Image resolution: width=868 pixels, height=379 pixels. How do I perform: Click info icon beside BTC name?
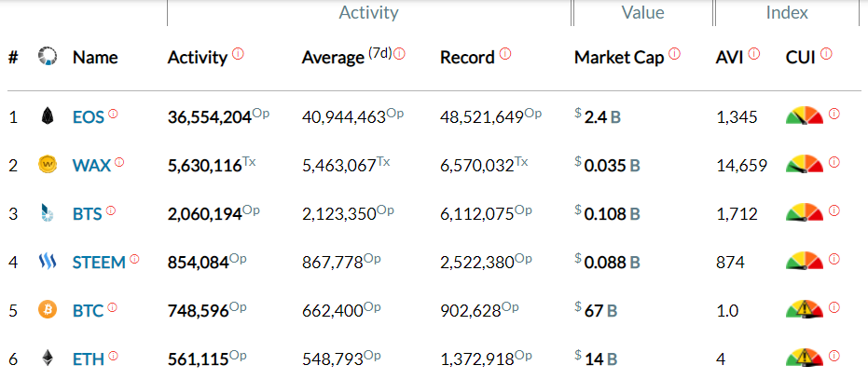tap(113, 307)
